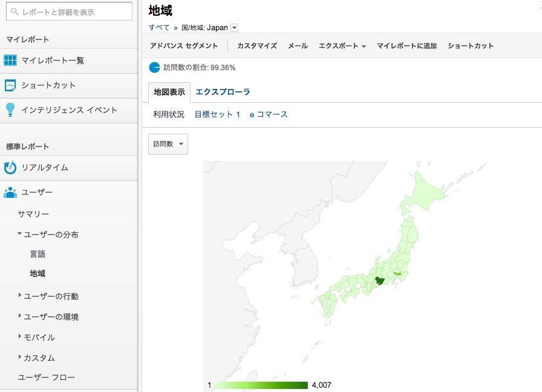Click the Intelligence Events lightbulb icon
The width and height of the screenshot is (542, 392).
pyautogui.click(x=10, y=110)
